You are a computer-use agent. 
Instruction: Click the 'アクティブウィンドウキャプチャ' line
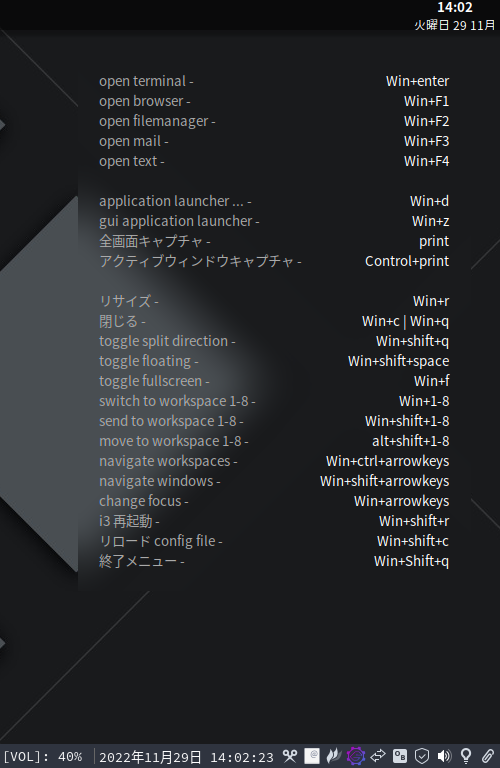[200, 261]
